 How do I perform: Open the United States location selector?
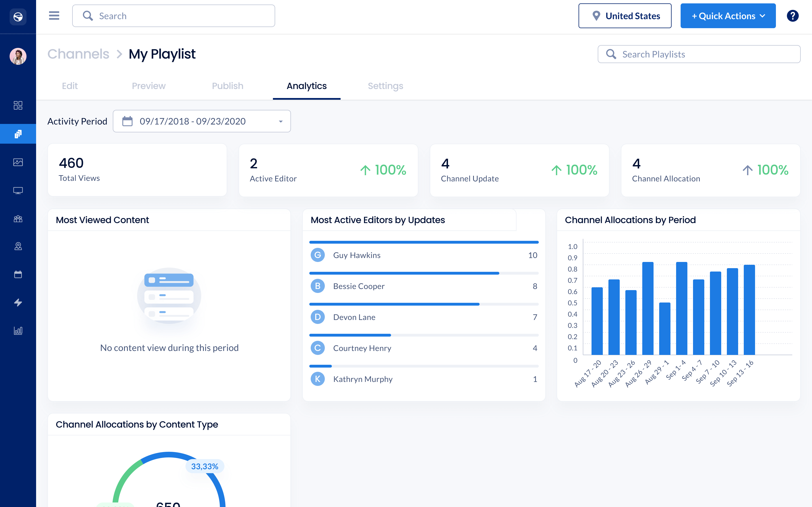[625, 16]
